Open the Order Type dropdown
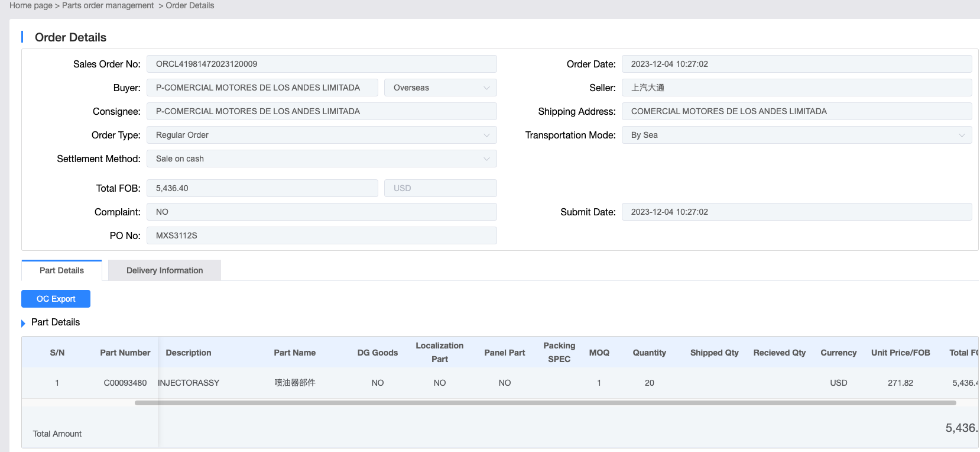This screenshot has height=452, width=980. pyautogui.click(x=321, y=135)
